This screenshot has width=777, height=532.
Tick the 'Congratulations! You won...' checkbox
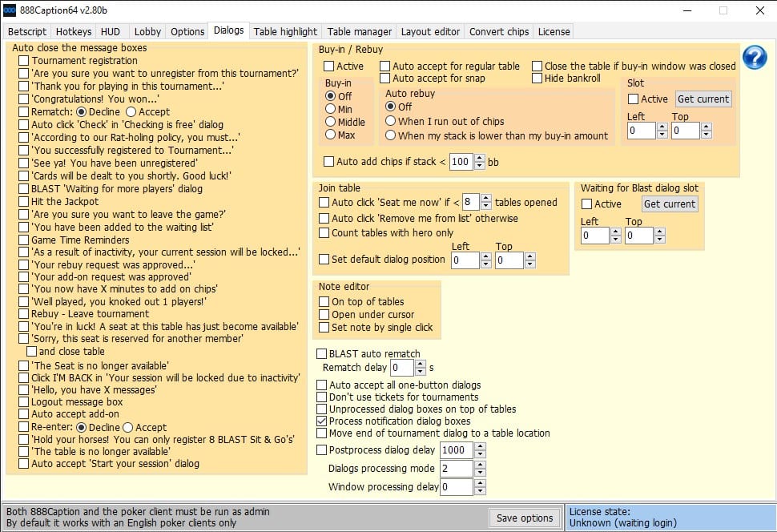(x=23, y=99)
